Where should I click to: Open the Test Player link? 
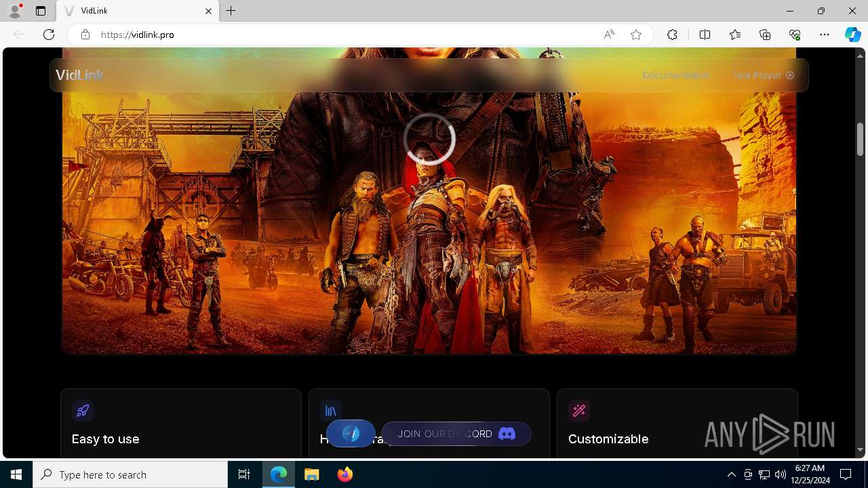[x=763, y=75]
